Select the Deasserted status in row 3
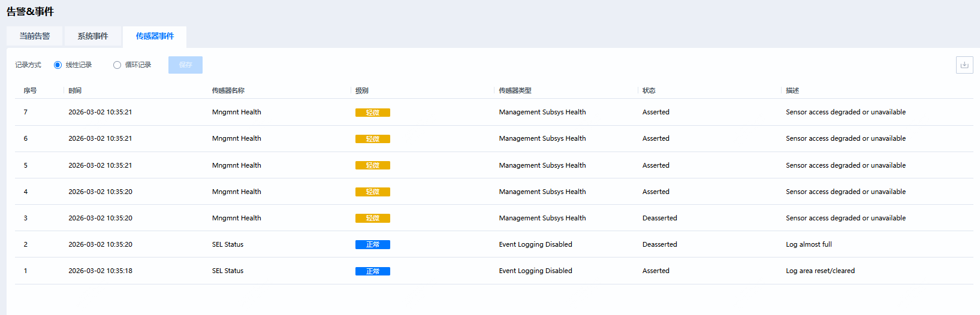Screen dimensions: 980x315 tap(659, 218)
